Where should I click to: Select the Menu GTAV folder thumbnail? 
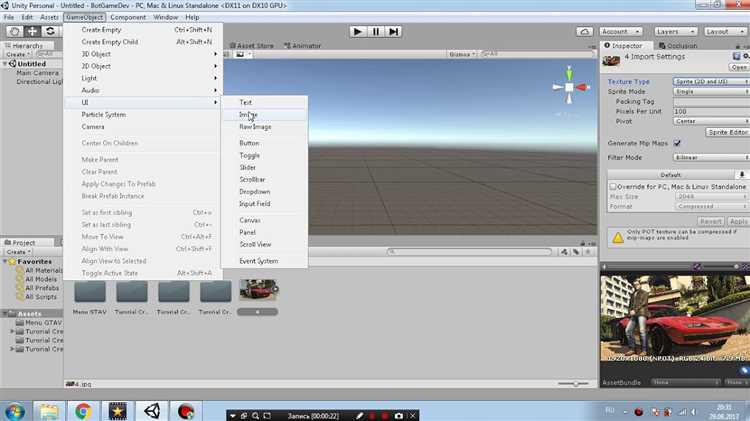90,291
